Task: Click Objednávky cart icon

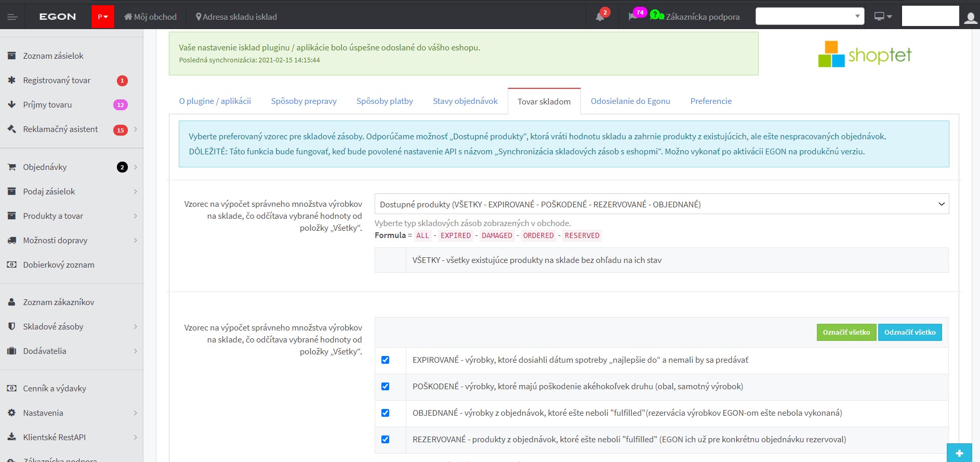Action: point(11,167)
